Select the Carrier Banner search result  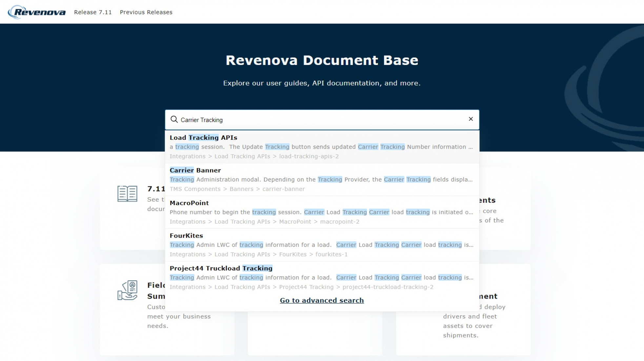coord(195,170)
